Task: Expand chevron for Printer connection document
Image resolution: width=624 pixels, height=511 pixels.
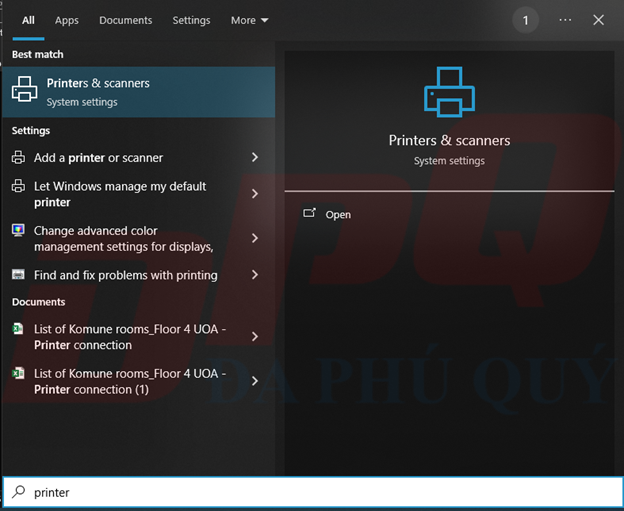Action: pyautogui.click(x=255, y=337)
